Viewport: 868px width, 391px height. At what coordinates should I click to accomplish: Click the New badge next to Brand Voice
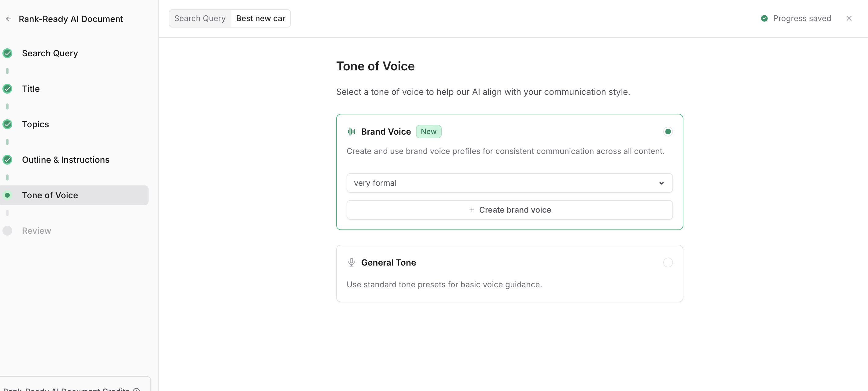428,132
